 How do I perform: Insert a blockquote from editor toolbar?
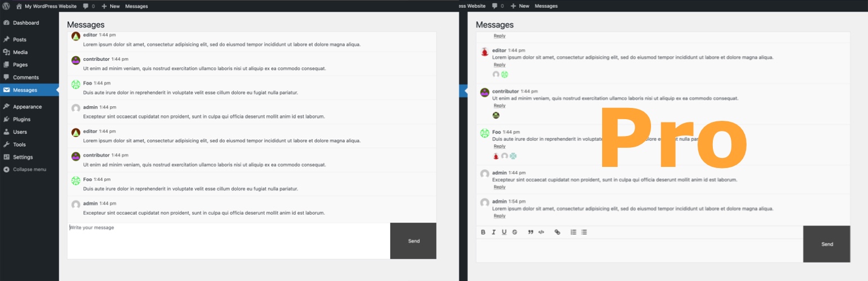click(531, 232)
